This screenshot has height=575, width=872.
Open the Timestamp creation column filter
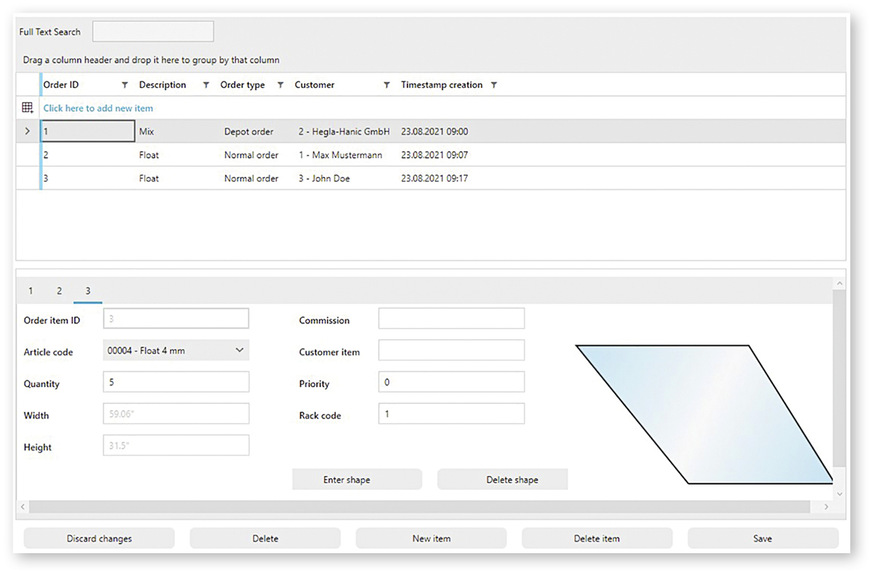[x=494, y=85]
